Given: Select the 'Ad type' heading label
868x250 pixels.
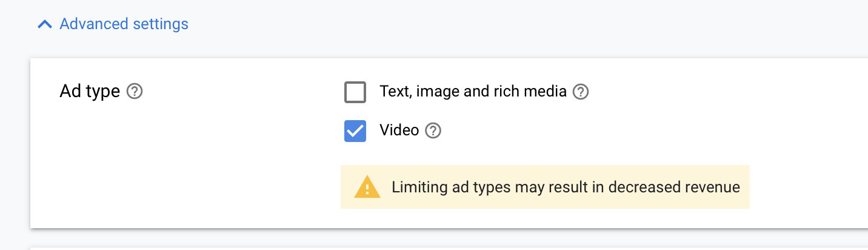Looking at the screenshot, I should [x=90, y=92].
